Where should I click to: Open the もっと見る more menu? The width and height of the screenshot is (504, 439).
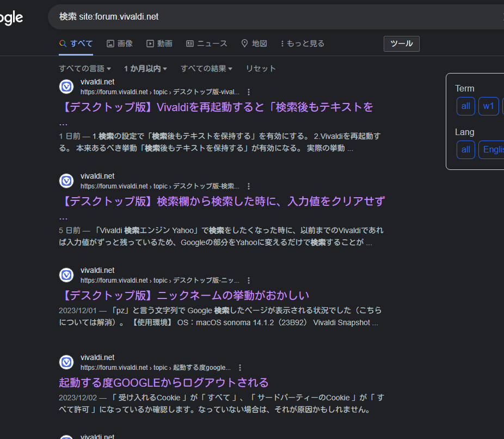click(303, 44)
